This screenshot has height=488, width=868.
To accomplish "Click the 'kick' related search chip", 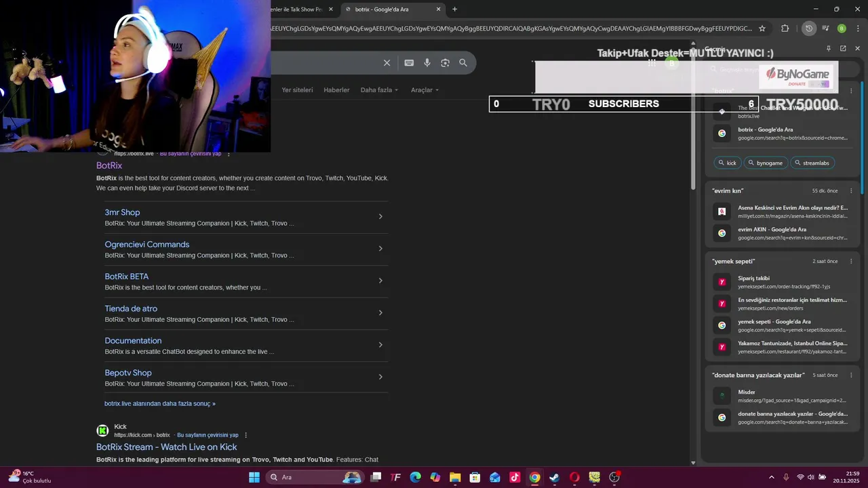I will pos(727,163).
